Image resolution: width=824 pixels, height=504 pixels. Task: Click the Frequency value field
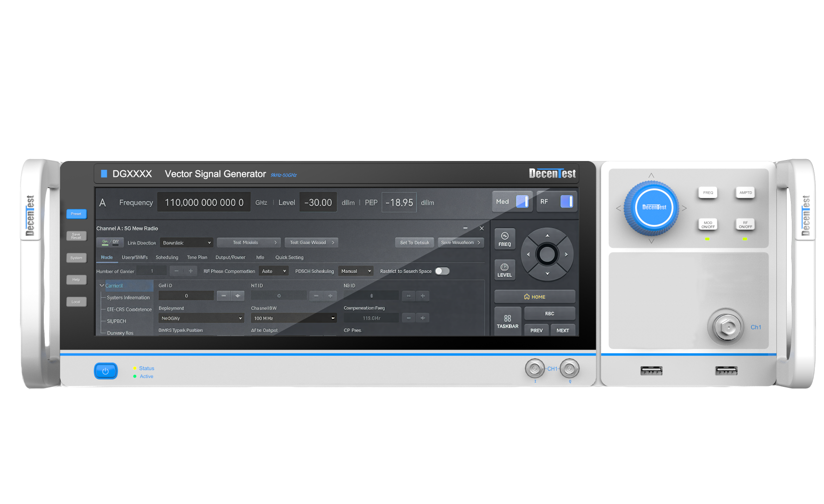pos(204,202)
